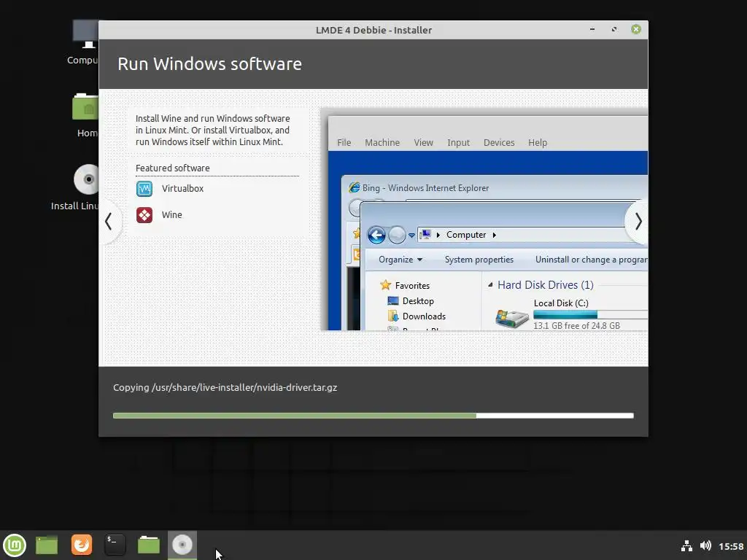Click Uninstall or change a program text

(591, 260)
